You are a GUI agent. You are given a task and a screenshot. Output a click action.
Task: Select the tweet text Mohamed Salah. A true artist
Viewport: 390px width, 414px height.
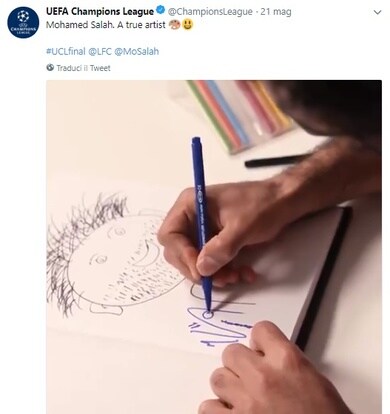[x=106, y=25]
